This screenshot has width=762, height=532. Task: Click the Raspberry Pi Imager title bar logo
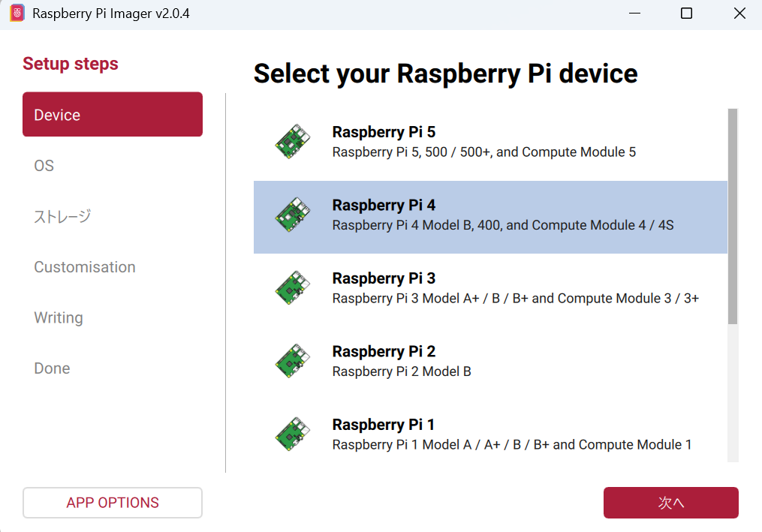[17, 14]
